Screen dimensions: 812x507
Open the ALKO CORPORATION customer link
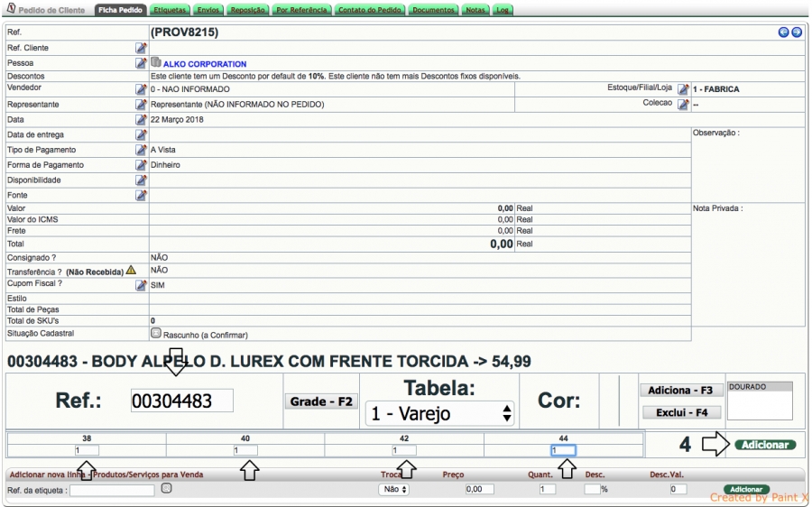click(x=205, y=64)
